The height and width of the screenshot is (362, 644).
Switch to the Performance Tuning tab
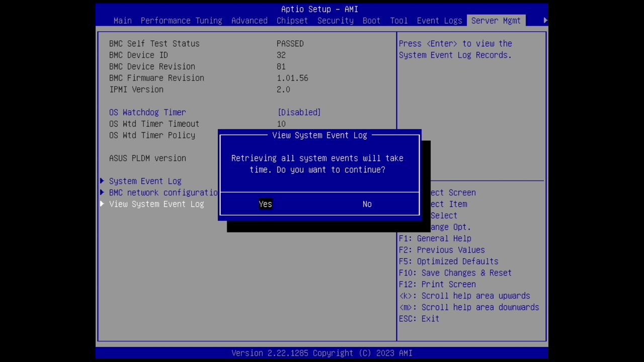[181, 21]
